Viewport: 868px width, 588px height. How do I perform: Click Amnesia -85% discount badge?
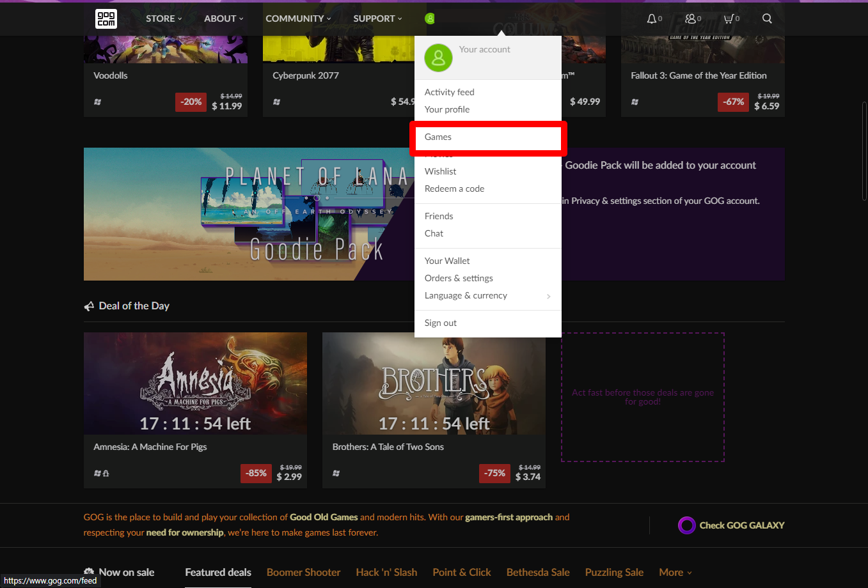point(256,473)
